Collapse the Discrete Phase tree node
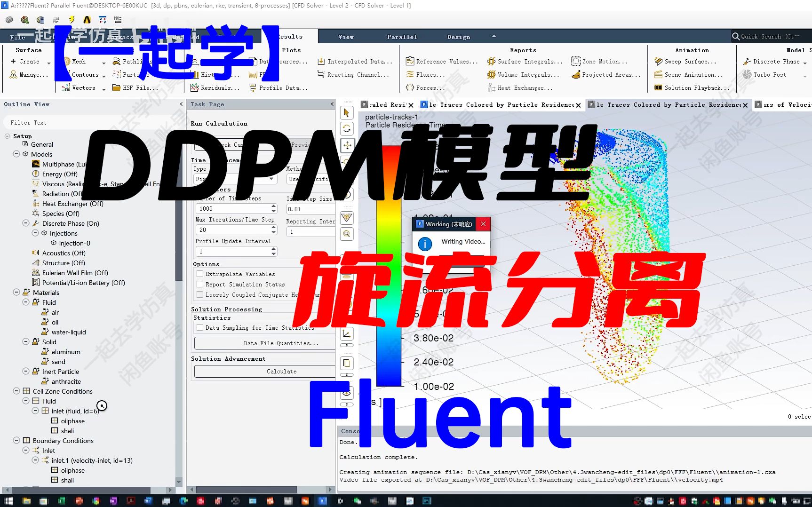The height and width of the screenshot is (507, 812). (26, 223)
